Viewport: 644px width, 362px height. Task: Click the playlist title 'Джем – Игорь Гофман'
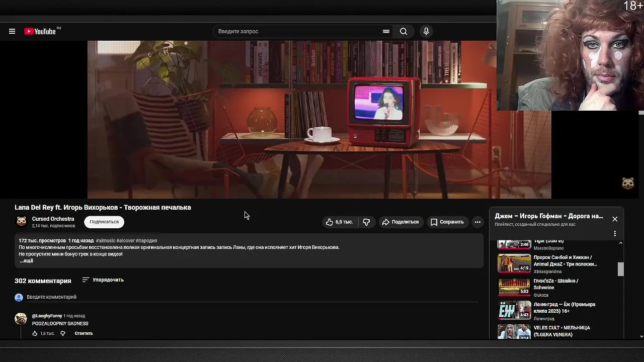pyautogui.click(x=548, y=216)
